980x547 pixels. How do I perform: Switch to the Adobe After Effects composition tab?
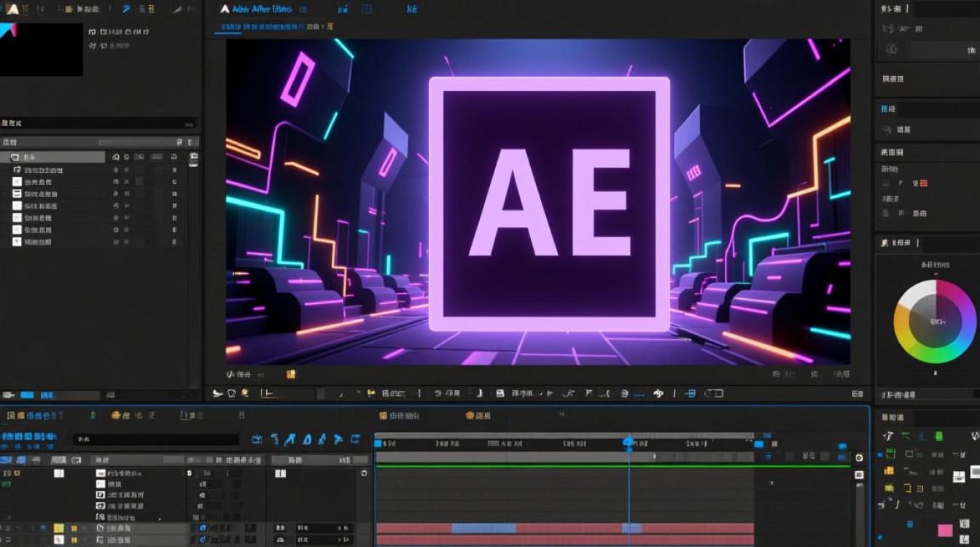(x=262, y=9)
